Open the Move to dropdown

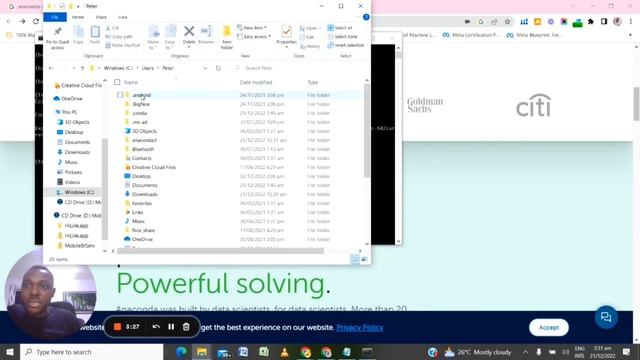pyautogui.click(x=153, y=45)
